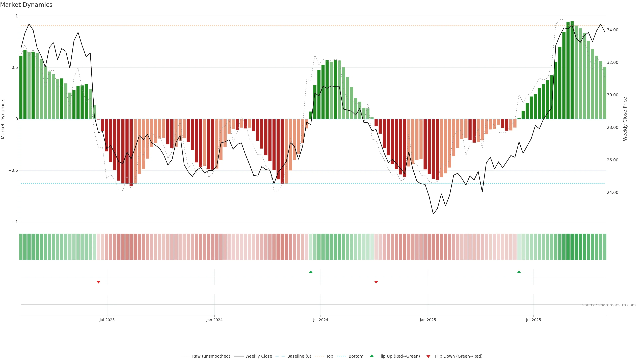Click the first green Flip Up triangle marker
644x362 pixels.
(310, 272)
